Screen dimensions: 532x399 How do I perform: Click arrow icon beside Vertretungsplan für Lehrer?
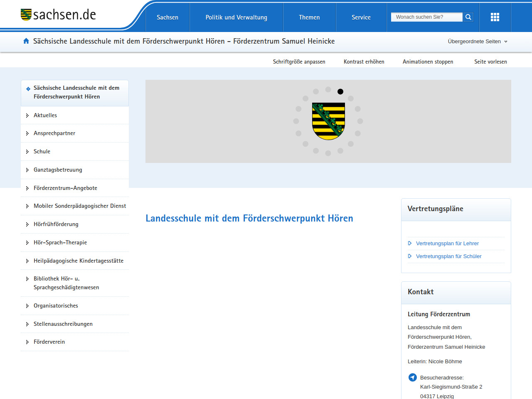[410, 244]
